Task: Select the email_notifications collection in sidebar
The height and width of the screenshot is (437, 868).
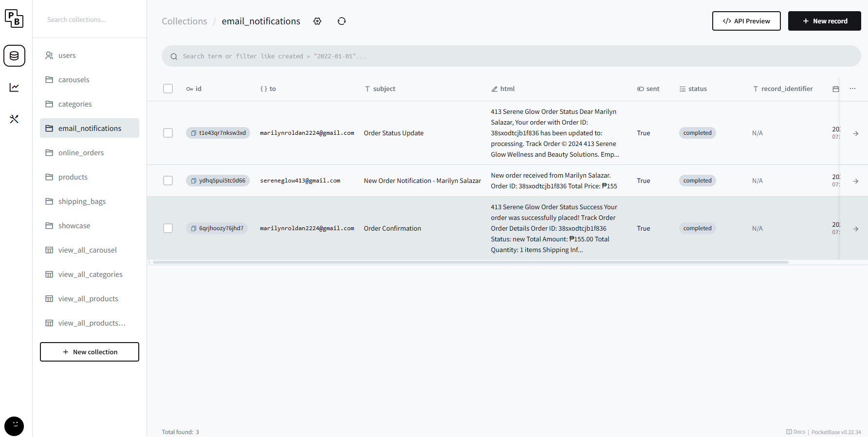Action: tap(90, 128)
